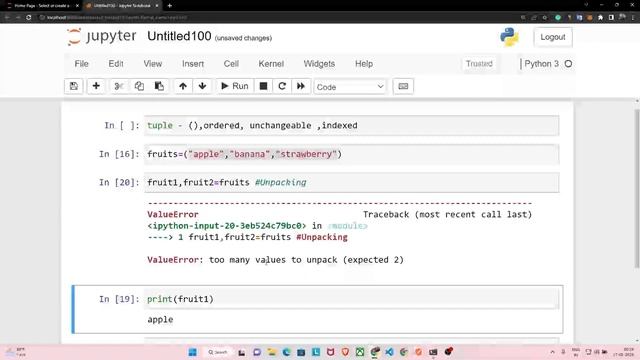This screenshot has width=640, height=360.
Task: Rename notebook title Untitled100
Action: coord(179,36)
